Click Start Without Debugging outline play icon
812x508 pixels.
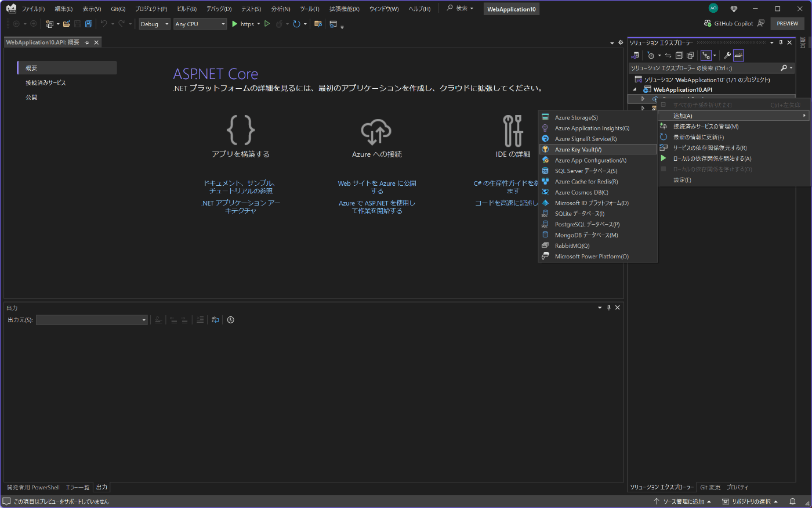267,24
